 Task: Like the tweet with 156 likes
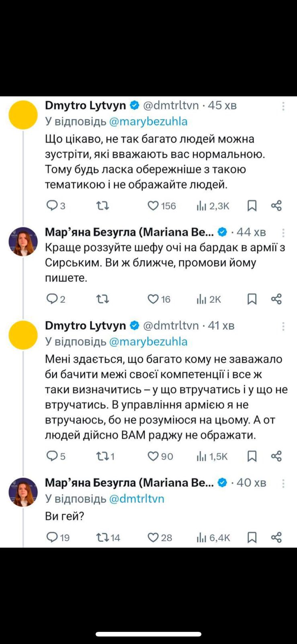coord(153,206)
